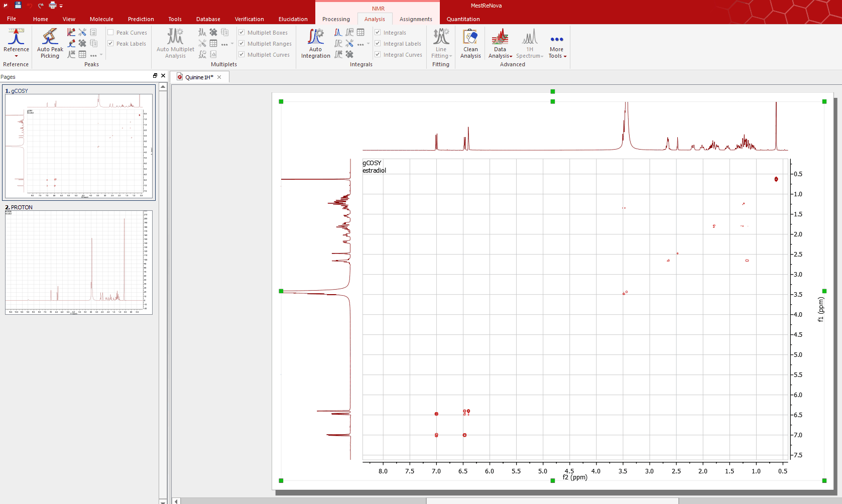Open the integration options wrench icon
The width and height of the screenshot is (842, 504).
(349, 43)
